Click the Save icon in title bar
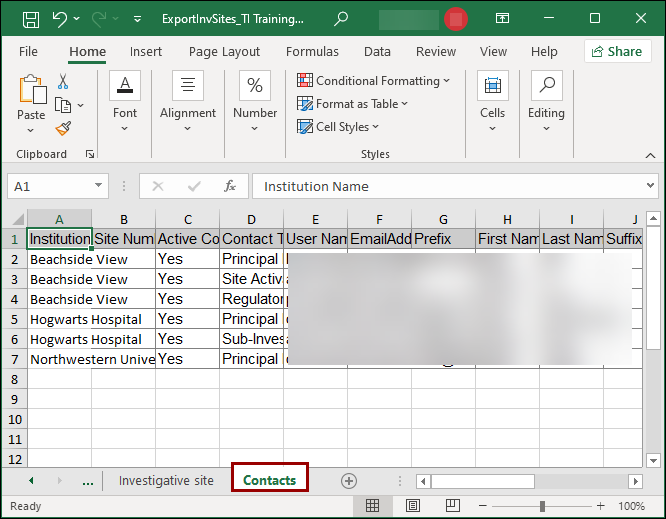 coord(31,18)
